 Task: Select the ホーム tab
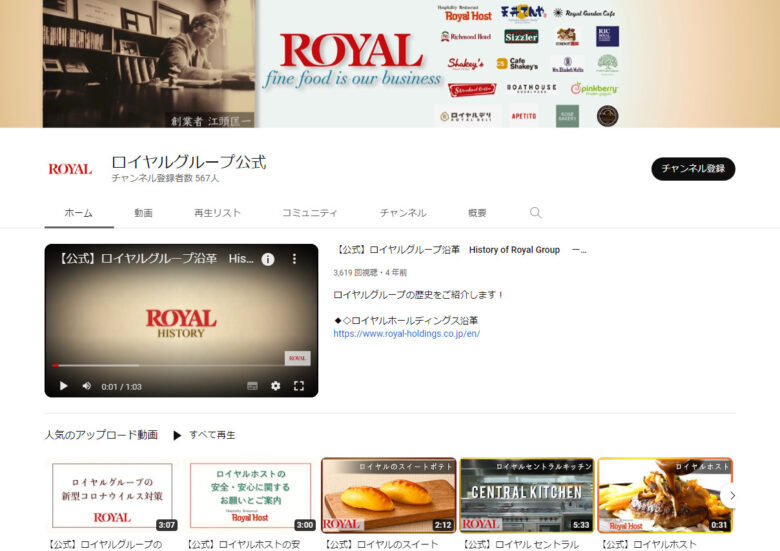[79, 213]
